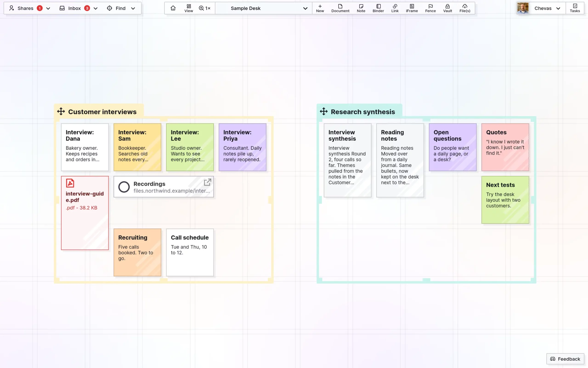Insert an iFrame item
This screenshot has width=588, height=368.
[x=412, y=8]
